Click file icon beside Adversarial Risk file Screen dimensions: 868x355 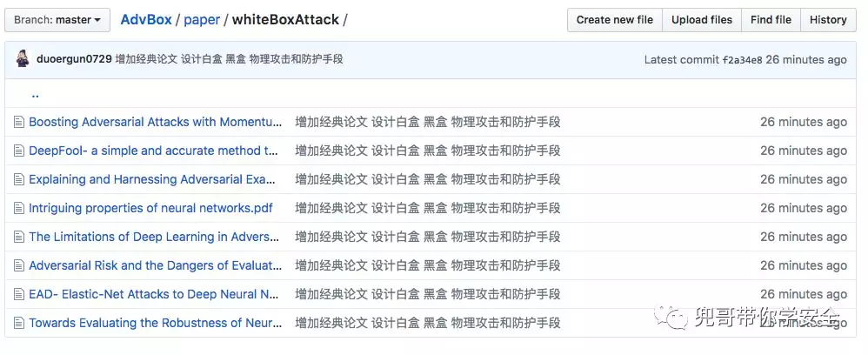[19, 266]
